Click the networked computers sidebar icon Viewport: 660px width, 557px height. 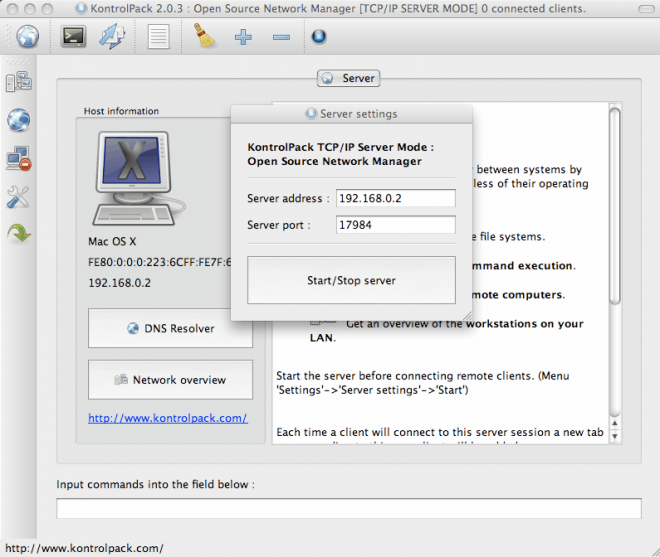18,83
